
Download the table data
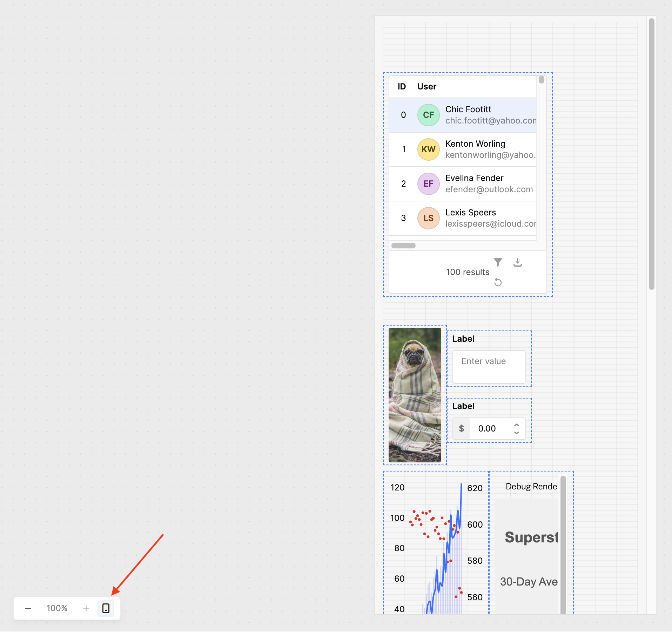(x=517, y=262)
